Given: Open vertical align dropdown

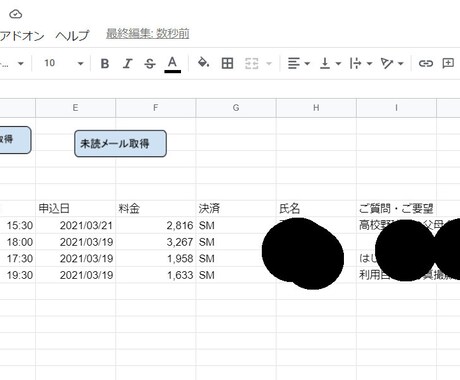Looking at the screenshot, I should 330,63.
